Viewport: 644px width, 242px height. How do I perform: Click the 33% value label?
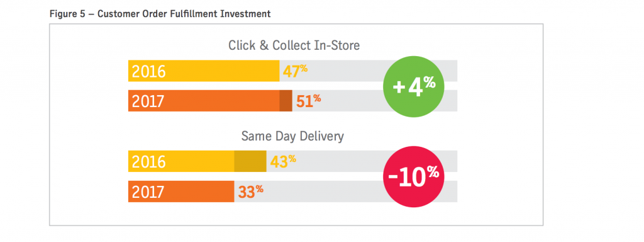click(x=250, y=192)
